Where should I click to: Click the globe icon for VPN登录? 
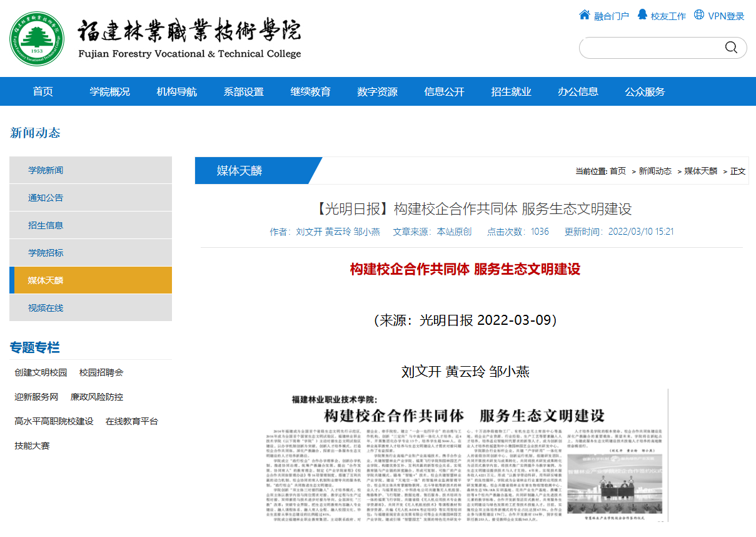(x=698, y=15)
